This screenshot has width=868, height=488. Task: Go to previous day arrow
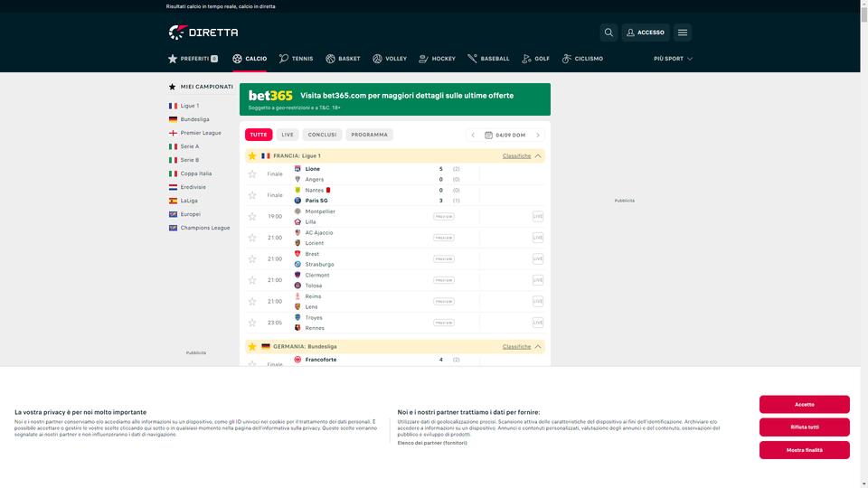[473, 135]
